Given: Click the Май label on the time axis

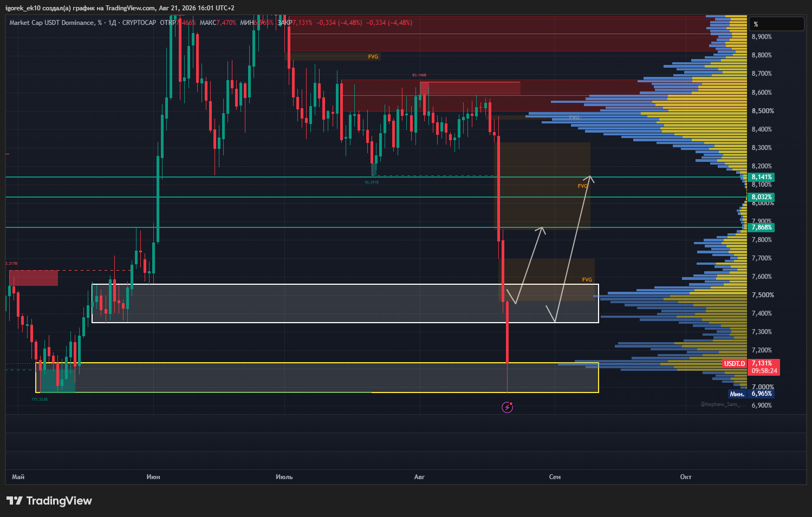Looking at the screenshot, I should click(18, 477).
